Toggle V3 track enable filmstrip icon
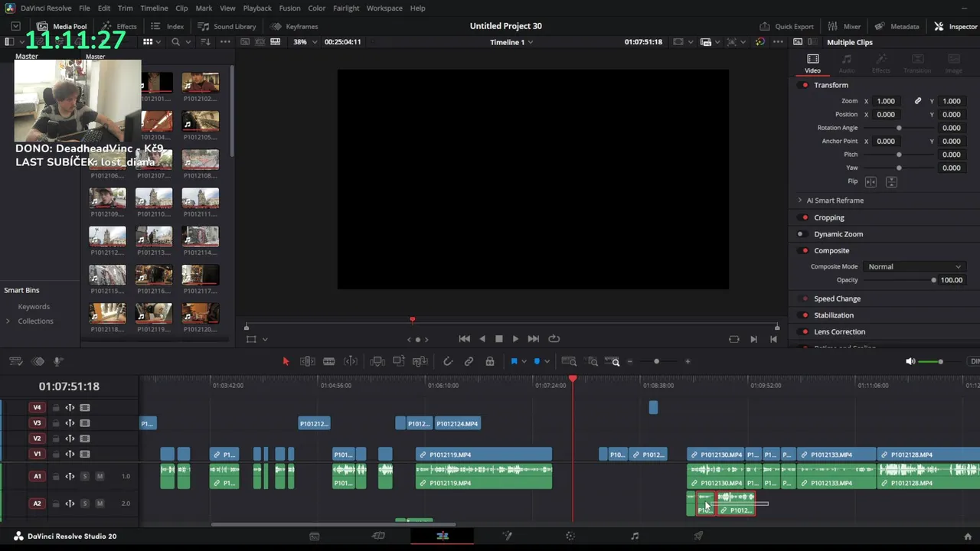Image resolution: width=980 pixels, height=551 pixels. [x=85, y=423]
